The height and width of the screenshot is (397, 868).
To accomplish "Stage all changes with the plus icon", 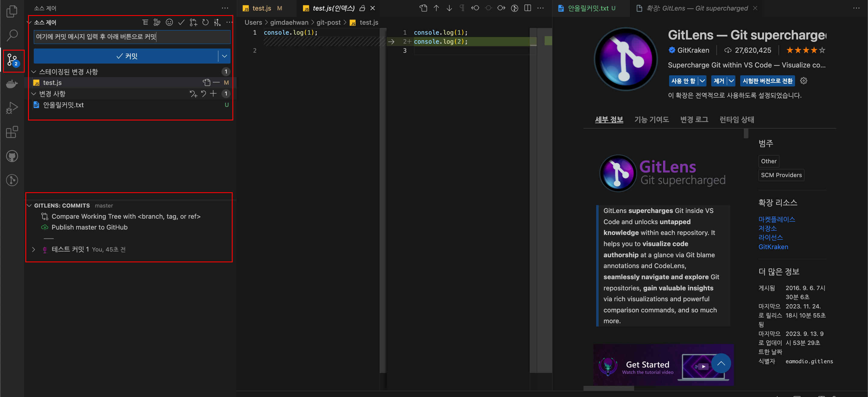I will (213, 94).
